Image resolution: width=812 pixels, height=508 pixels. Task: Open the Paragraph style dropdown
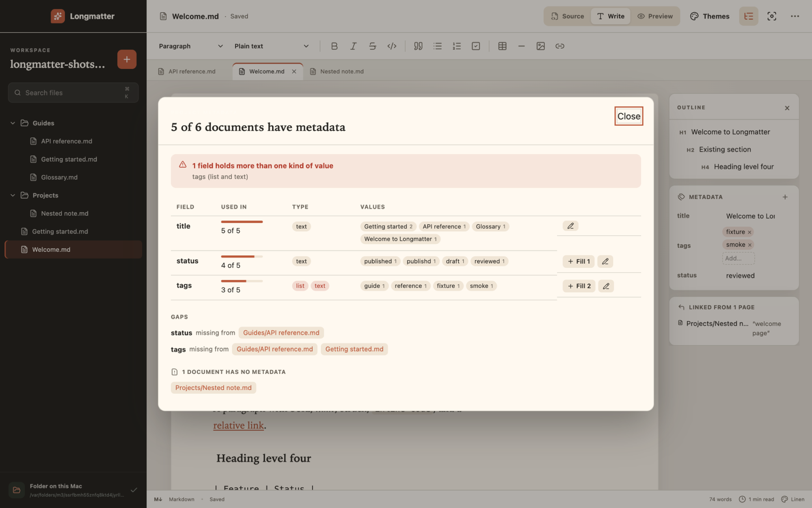(191, 46)
